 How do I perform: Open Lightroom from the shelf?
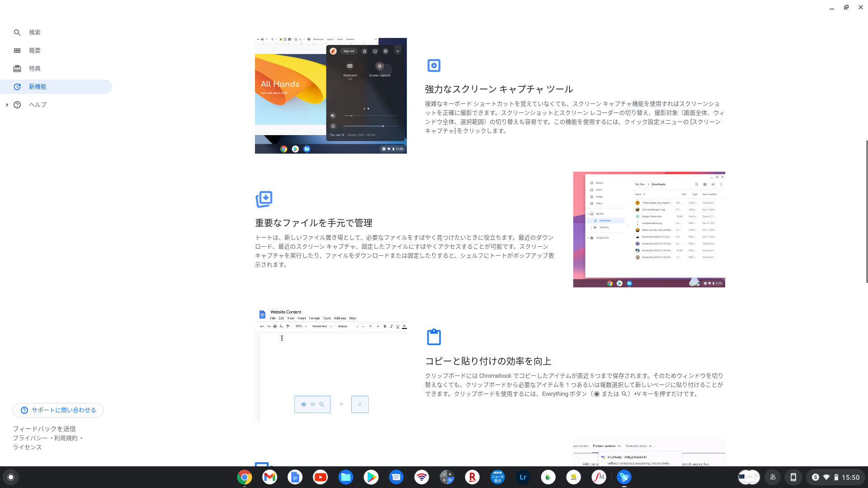click(523, 477)
